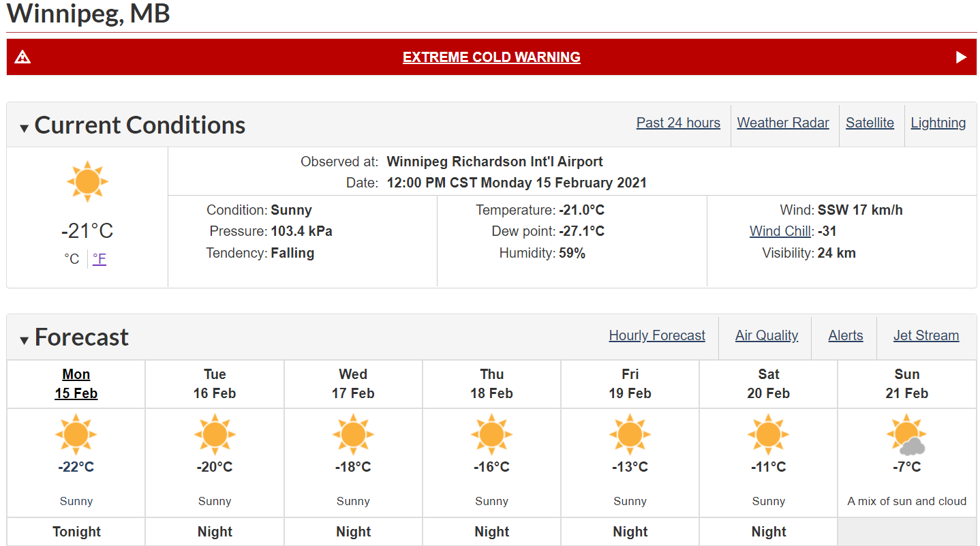Collapse the Current Conditions section

25,127
